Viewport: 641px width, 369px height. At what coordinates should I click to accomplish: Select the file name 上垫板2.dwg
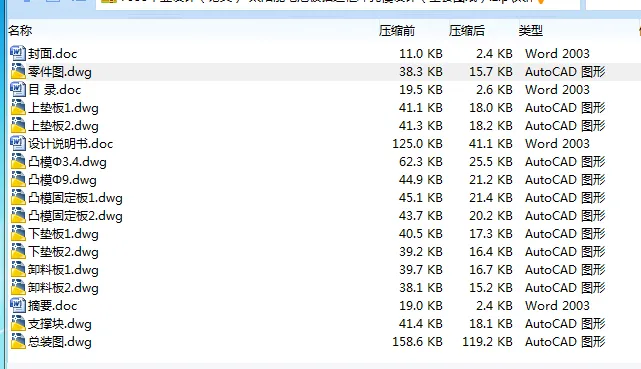pos(63,125)
